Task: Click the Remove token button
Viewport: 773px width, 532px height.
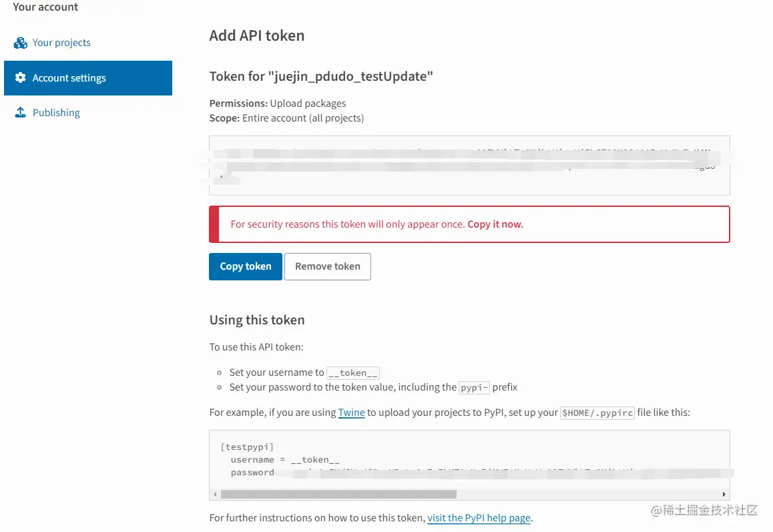Action: [327, 266]
